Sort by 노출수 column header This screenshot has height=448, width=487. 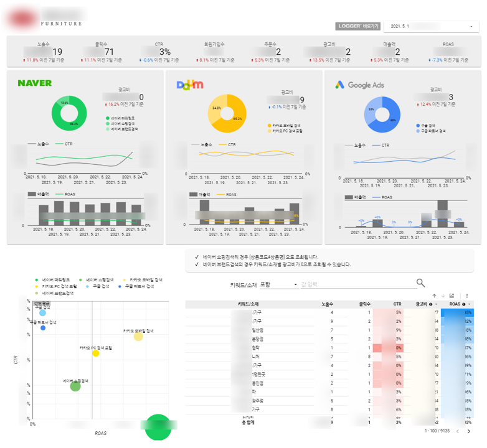point(327,304)
